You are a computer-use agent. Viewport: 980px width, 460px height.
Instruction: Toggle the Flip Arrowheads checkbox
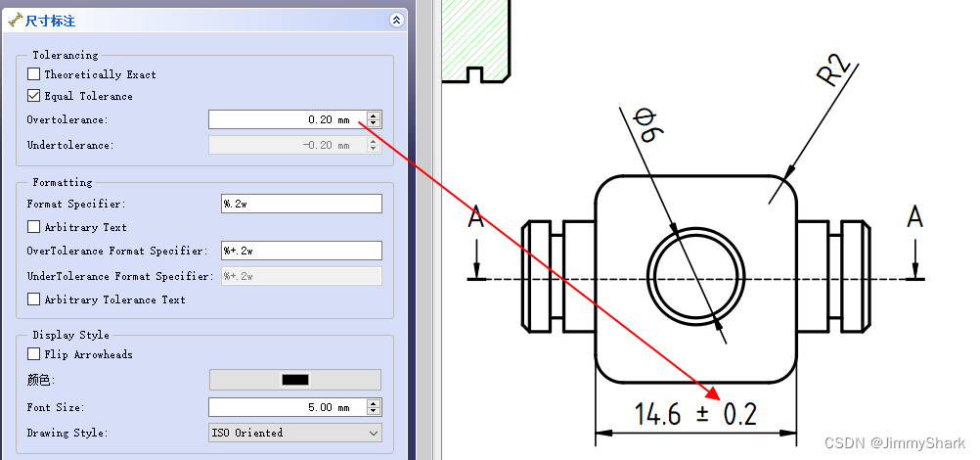tap(34, 353)
